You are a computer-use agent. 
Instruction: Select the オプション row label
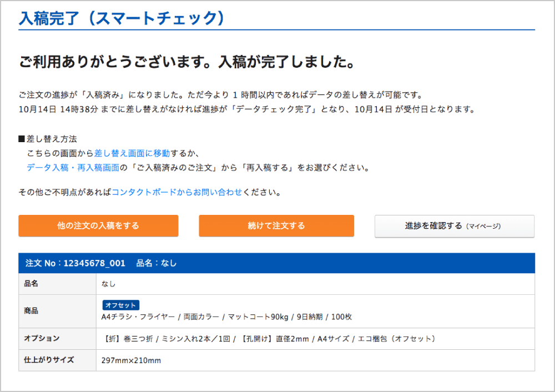click(x=42, y=338)
